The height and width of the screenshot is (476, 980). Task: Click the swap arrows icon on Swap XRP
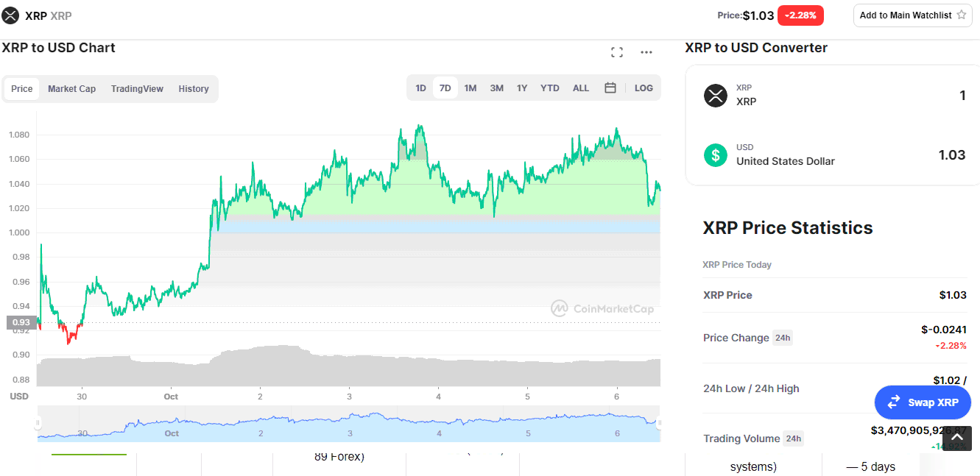(x=895, y=402)
